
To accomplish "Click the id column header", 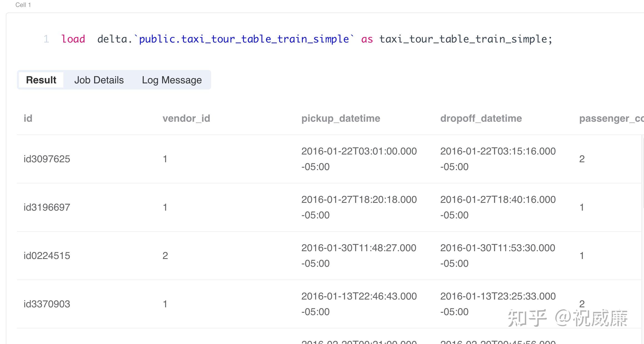I will click(28, 118).
